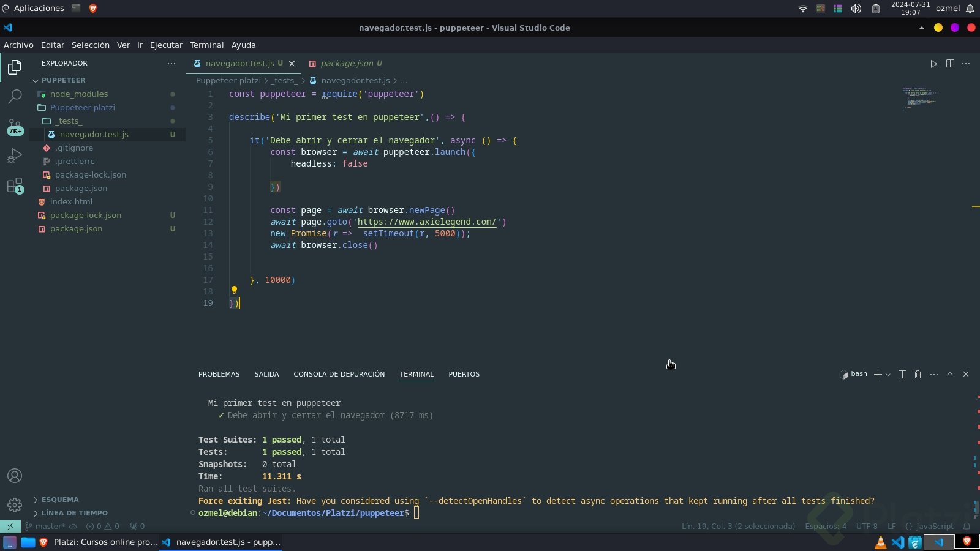Collapse the Puppeteer-platzi folder

click(83, 107)
